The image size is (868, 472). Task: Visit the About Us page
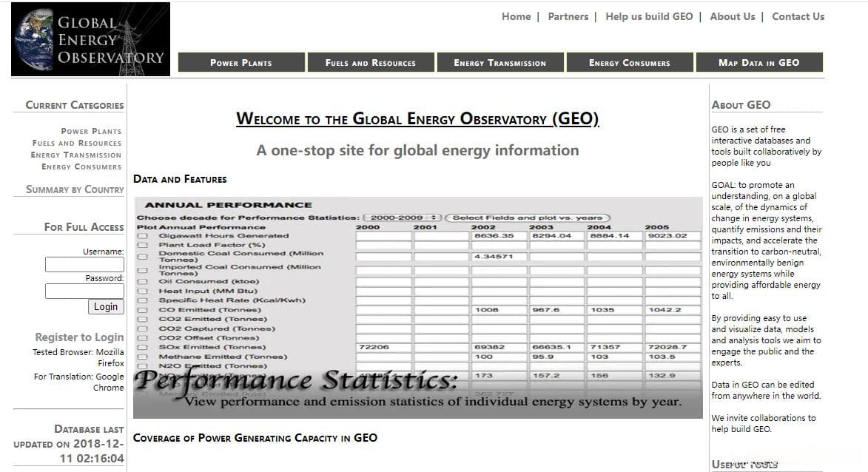tap(733, 16)
